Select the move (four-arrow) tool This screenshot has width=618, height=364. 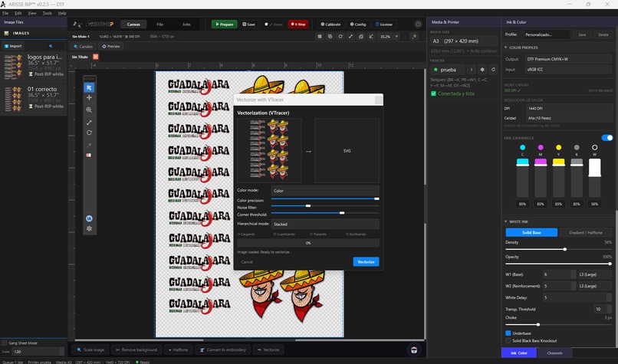[89, 97]
